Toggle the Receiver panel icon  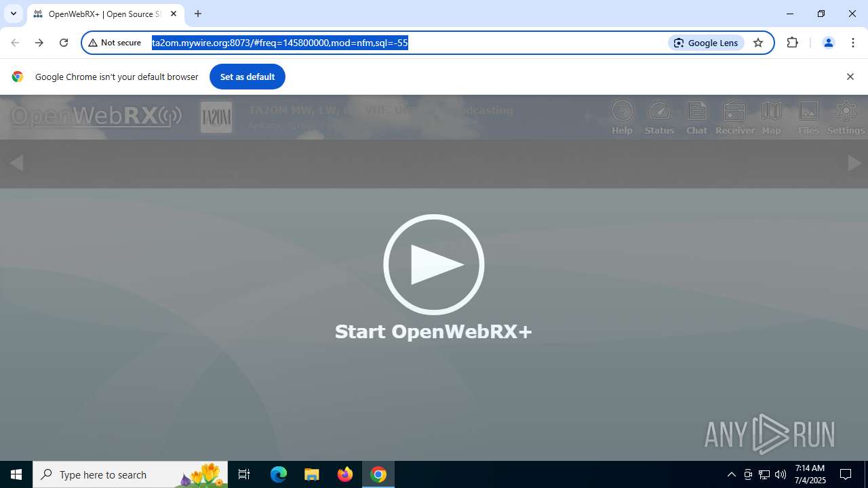pos(734,118)
